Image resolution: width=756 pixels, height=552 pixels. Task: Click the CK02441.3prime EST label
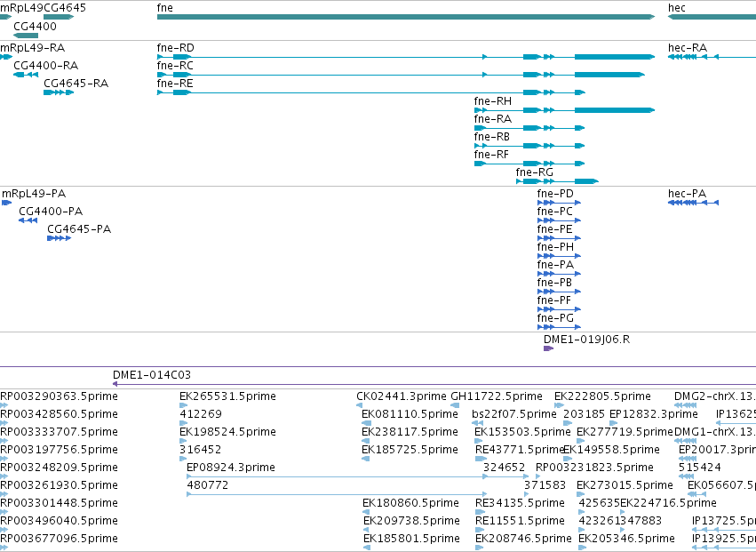click(402, 396)
